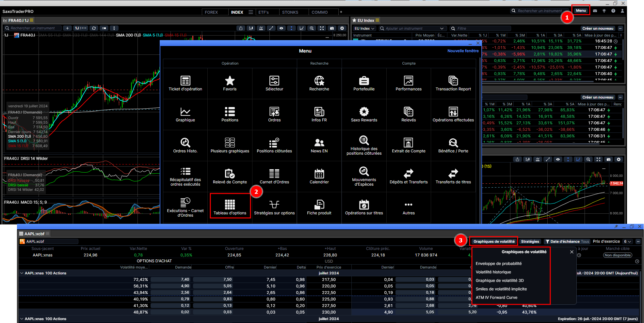This screenshot has width=644, height=323.
Task: Click the Nouvelle fenêtre link
Action: (463, 51)
